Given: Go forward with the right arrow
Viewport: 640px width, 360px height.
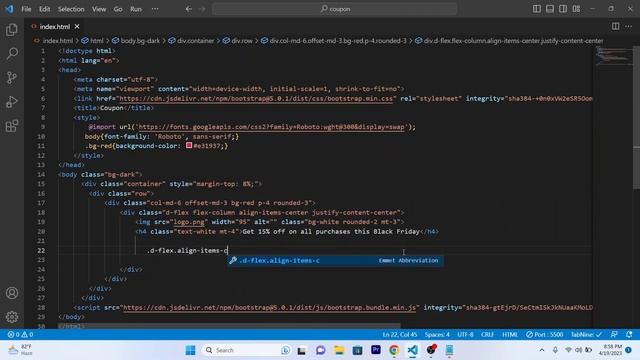Looking at the screenshot, I should click(202, 9).
